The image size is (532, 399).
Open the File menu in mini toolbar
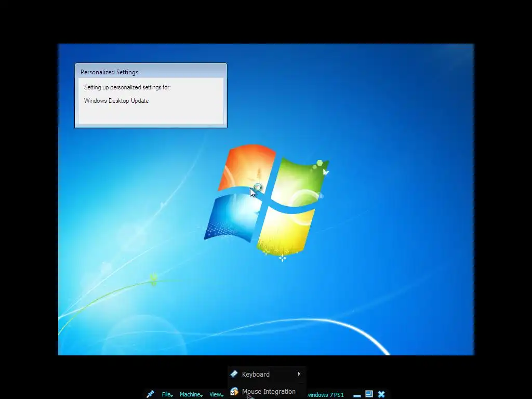tap(167, 394)
